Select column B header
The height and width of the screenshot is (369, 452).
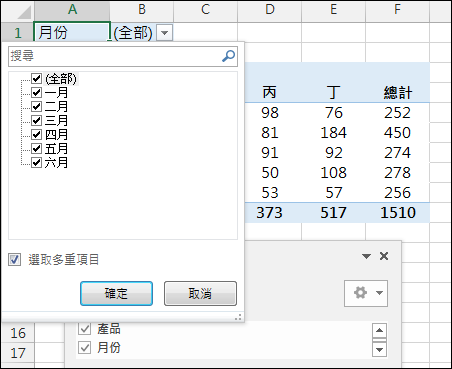pos(142,10)
